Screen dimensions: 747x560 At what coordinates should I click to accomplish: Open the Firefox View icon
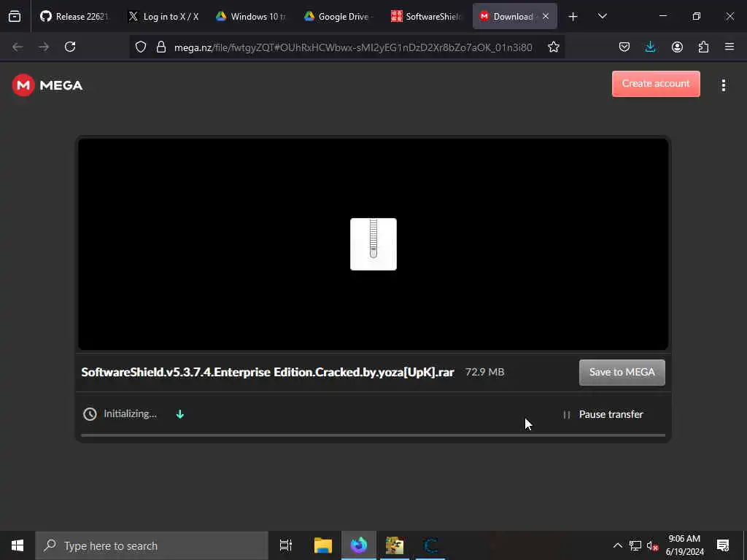(15, 16)
